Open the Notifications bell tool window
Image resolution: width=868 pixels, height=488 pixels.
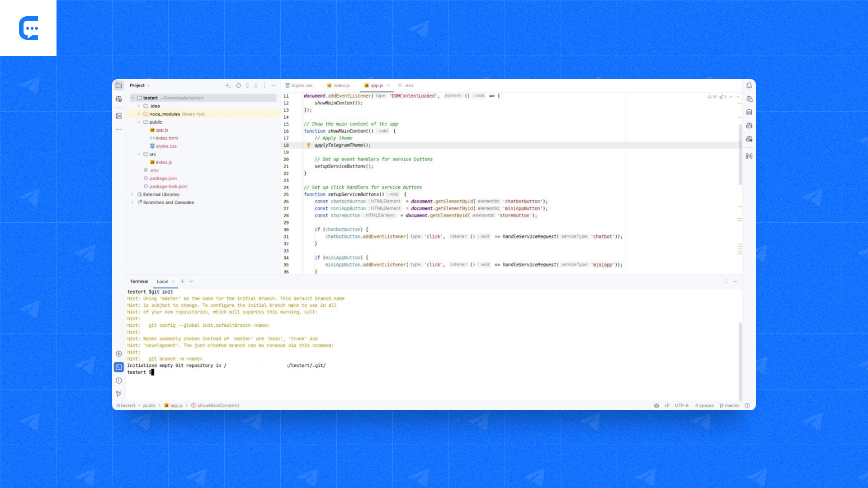[749, 85]
